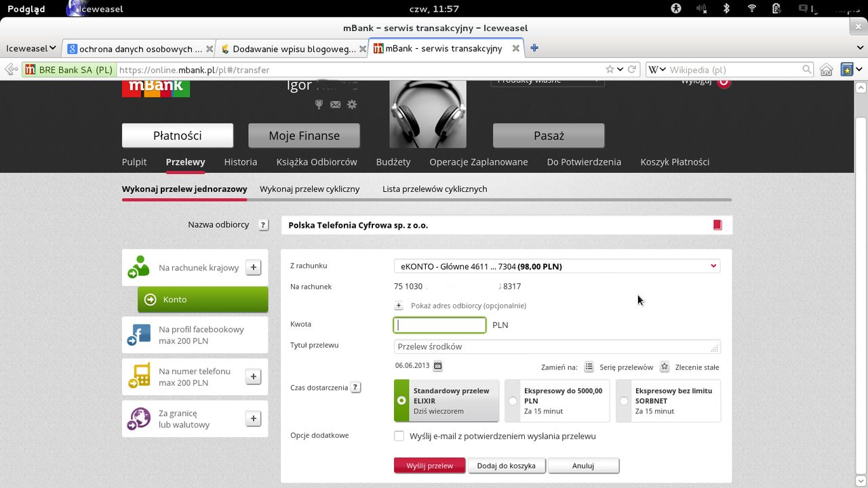Click the help icon next to Czas dostarczenia

point(355,388)
